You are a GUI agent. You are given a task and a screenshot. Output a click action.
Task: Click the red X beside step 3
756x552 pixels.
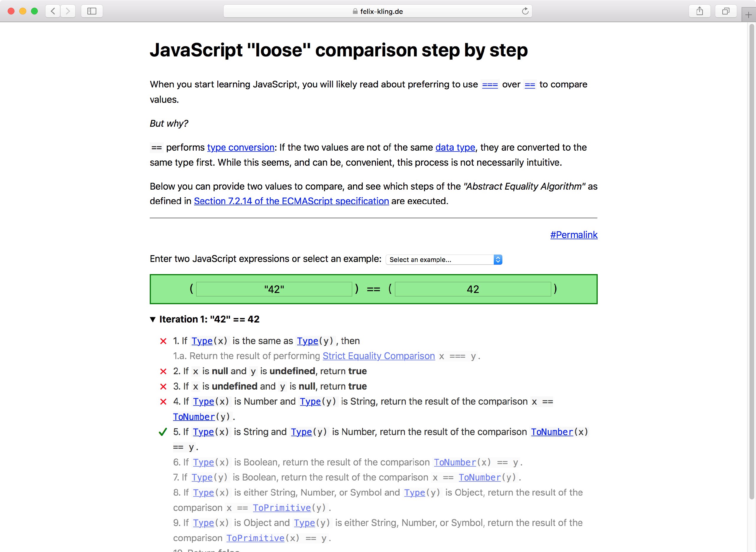(x=163, y=387)
